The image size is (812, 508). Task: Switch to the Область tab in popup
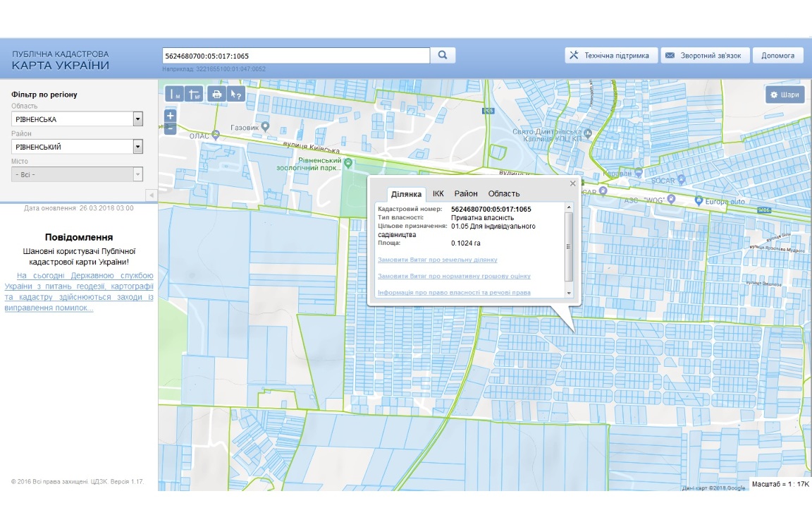click(503, 193)
